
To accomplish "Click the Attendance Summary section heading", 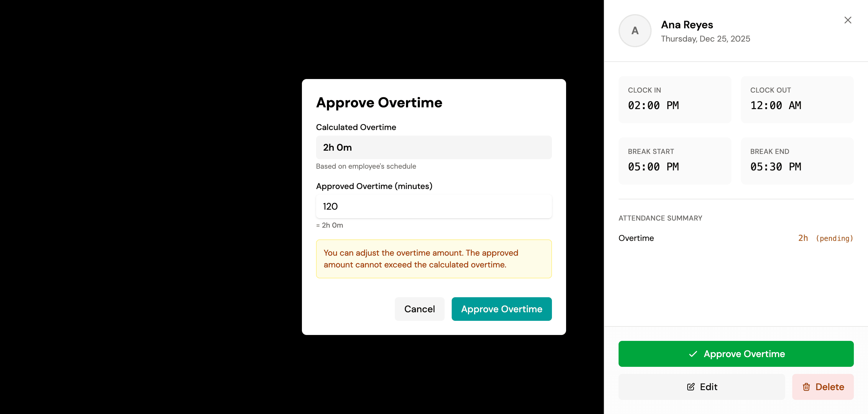I will coord(660,218).
